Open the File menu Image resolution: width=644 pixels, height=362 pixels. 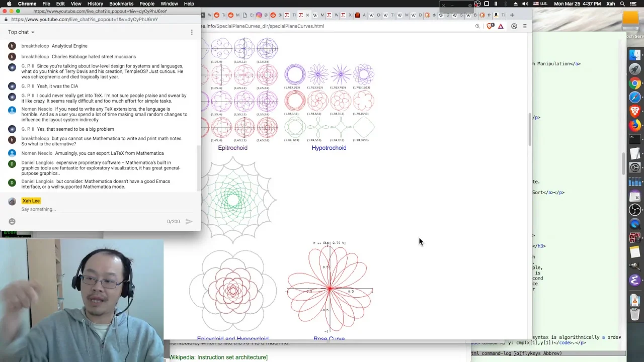[46, 4]
